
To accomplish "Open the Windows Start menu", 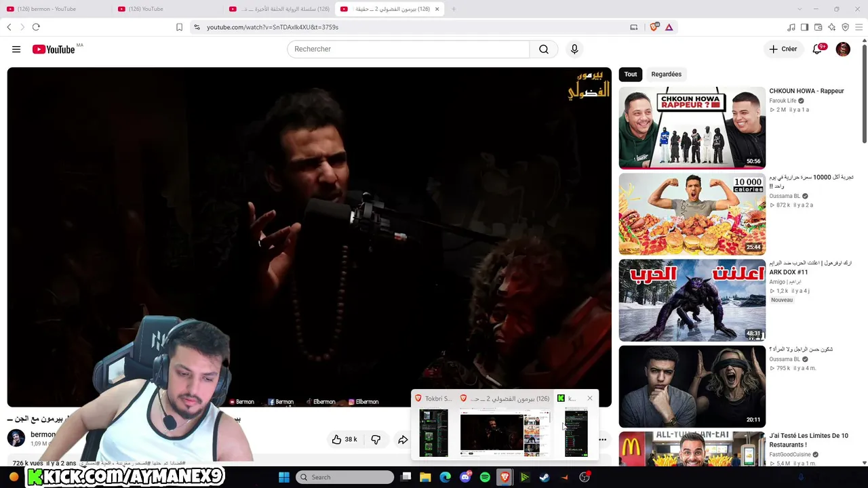I will point(284,477).
